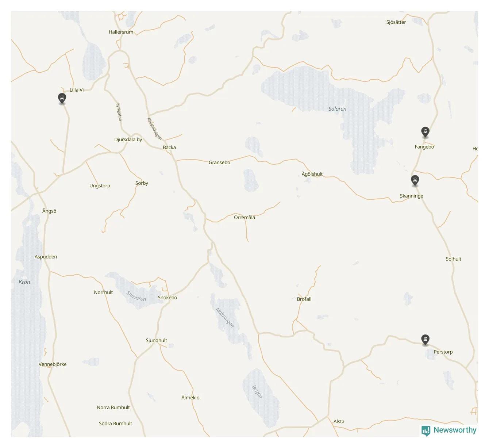
Task: Click the Malmingen lake label
Action: click(224, 318)
